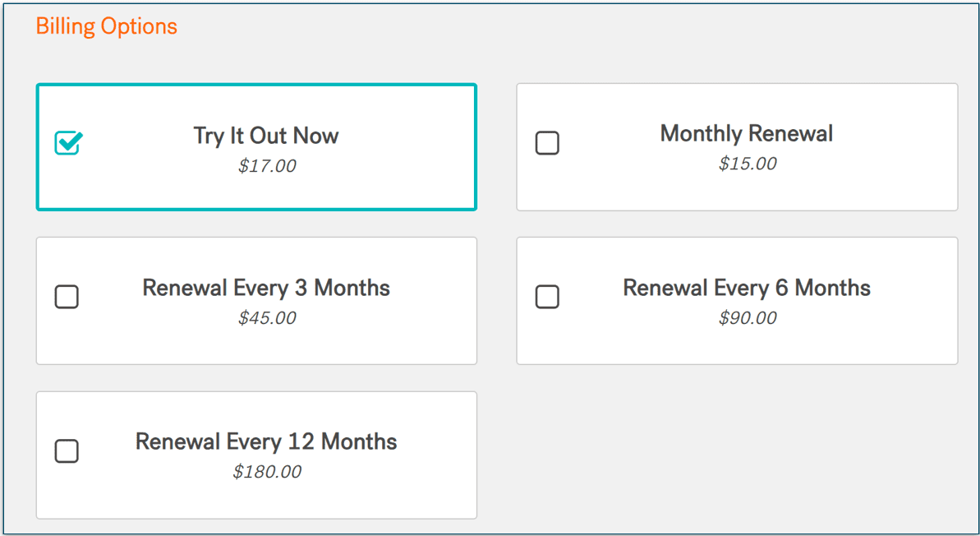Image resolution: width=980 pixels, height=536 pixels.
Task: Check the Monthly Renewal checkbox
Action: [x=548, y=143]
